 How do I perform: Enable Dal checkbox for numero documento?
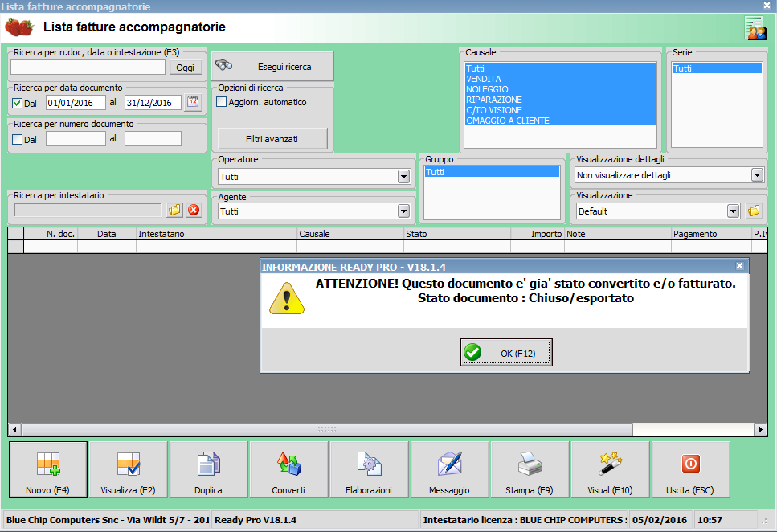pos(18,139)
